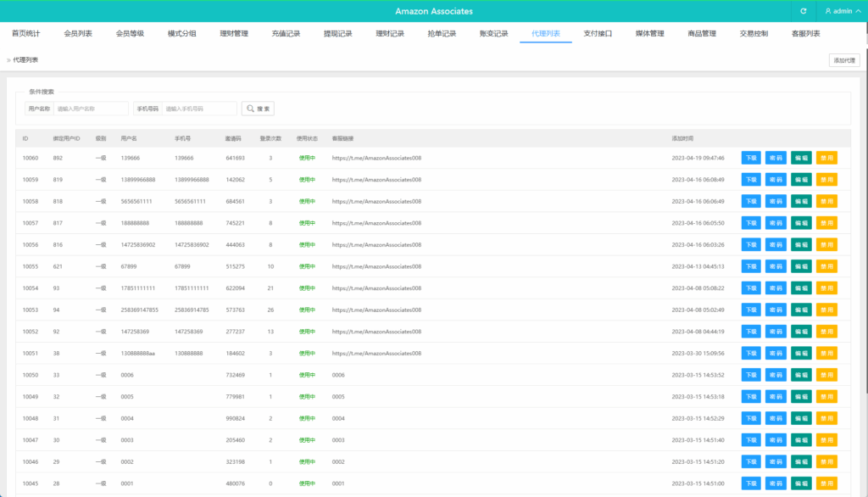This screenshot has height=497, width=868.
Task: Click 密码 for agent 5656561111
Action: [x=775, y=200]
